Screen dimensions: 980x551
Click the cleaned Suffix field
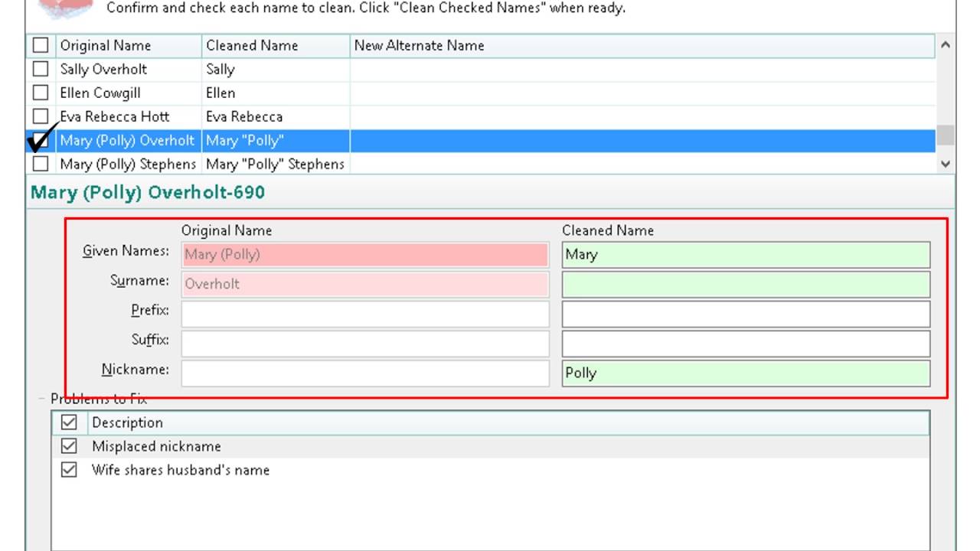(x=746, y=344)
